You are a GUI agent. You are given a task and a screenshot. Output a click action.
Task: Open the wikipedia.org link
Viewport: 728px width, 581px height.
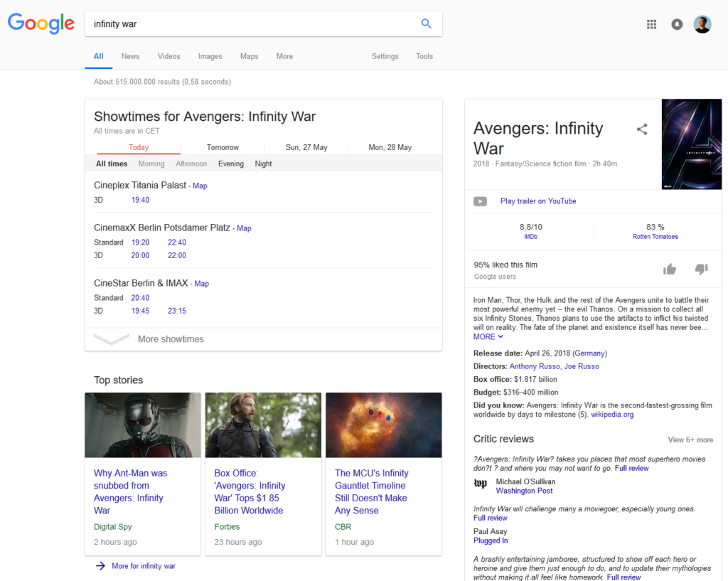pyautogui.click(x=612, y=415)
